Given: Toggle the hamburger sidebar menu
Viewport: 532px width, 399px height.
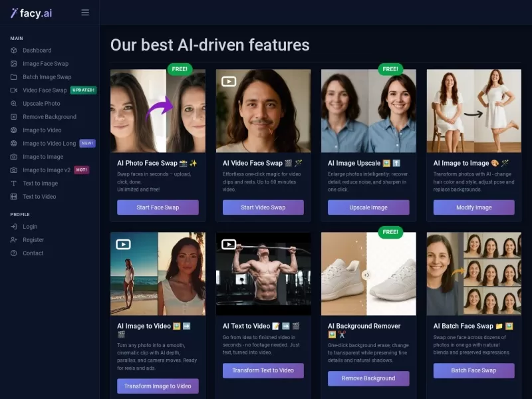Looking at the screenshot, I should 85,13.
